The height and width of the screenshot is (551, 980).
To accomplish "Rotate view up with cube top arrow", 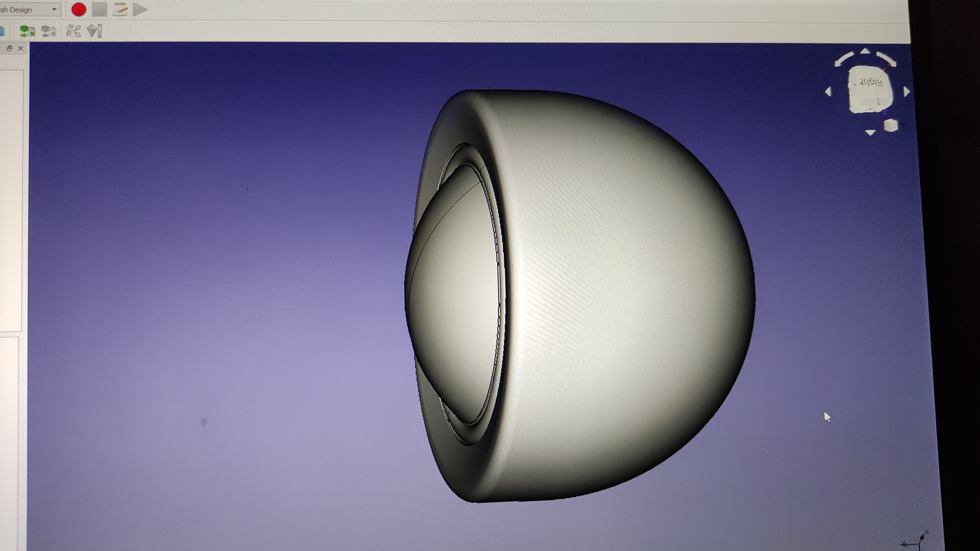I will click(x=865, y=51).
